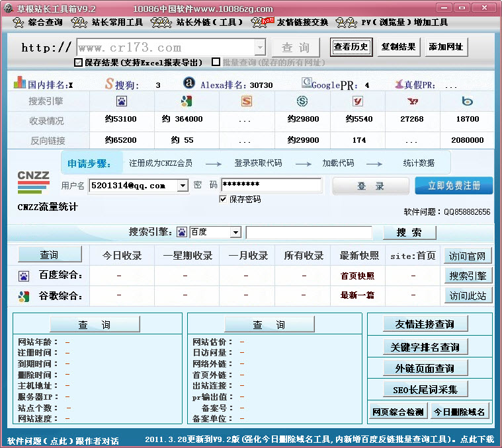Enable 批量查询 batch query checkbox
Screen dimensions: 502x448
(x=216, y=62)
